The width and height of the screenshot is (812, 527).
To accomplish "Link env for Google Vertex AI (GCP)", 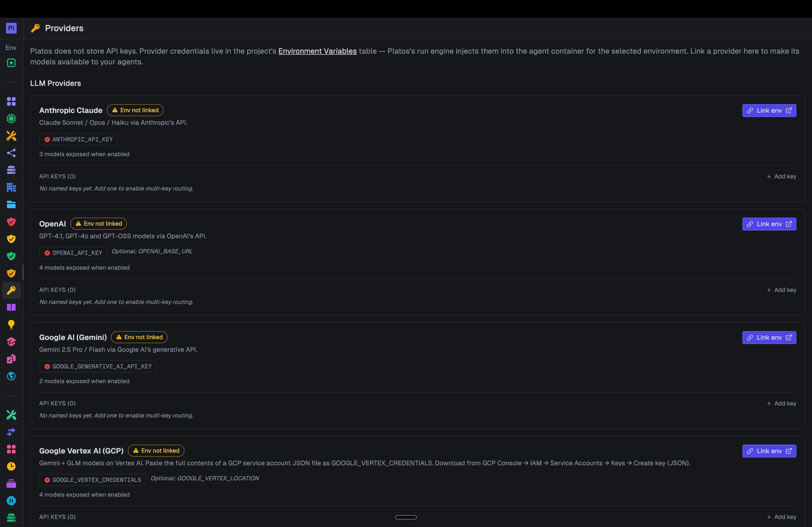I will [769, 451].
